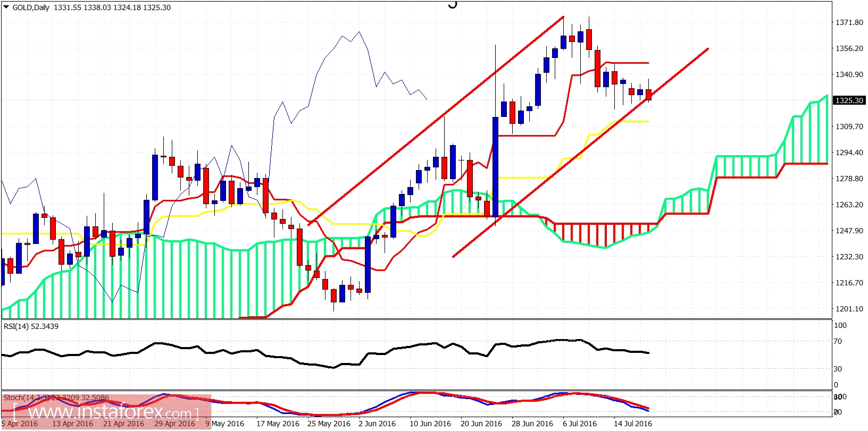Select the GOLD,Daily chart title text
The height and width of the screenshot is (431, 868).
click(x=31, y=7)
